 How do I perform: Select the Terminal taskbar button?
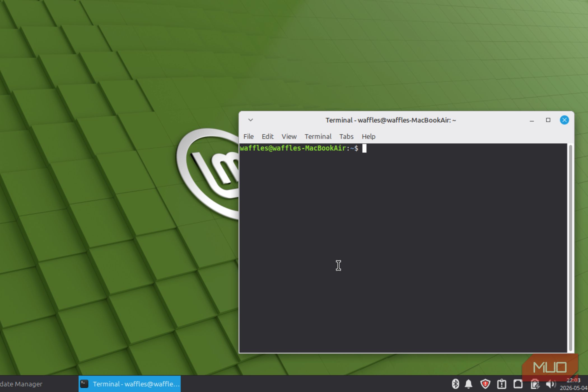(130, 384)
